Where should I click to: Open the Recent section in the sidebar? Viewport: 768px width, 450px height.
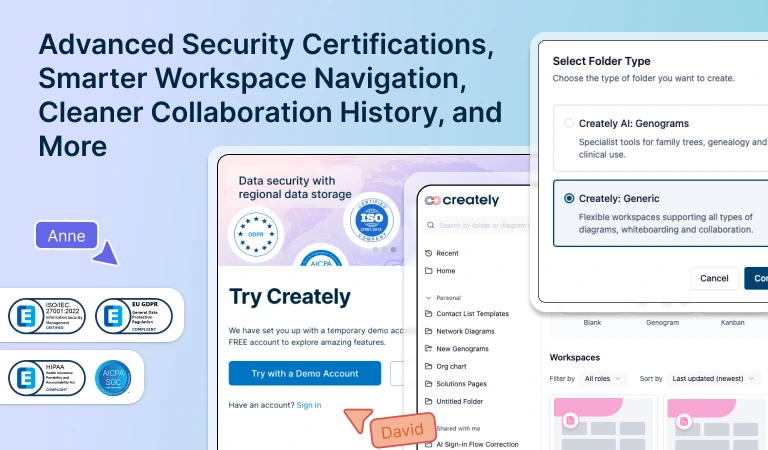(x=447, y=254)
